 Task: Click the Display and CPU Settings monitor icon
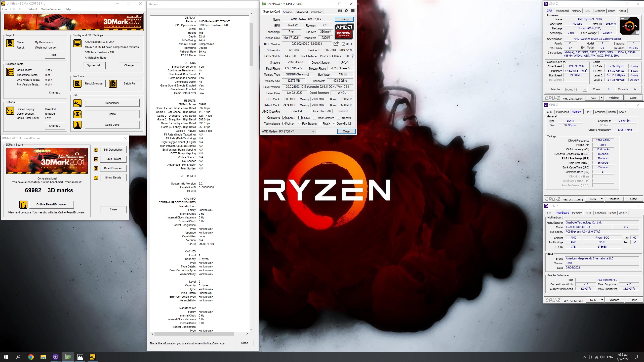(x=77, y=43)
